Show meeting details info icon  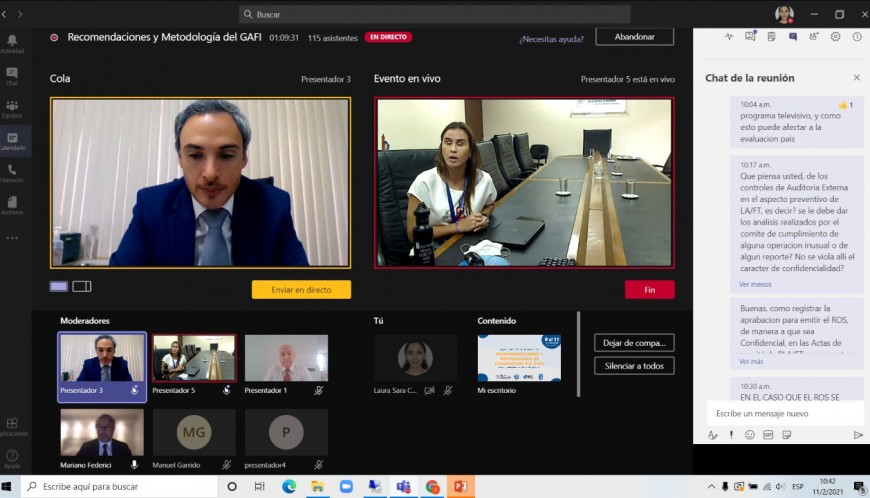click(x=857, y=37)
